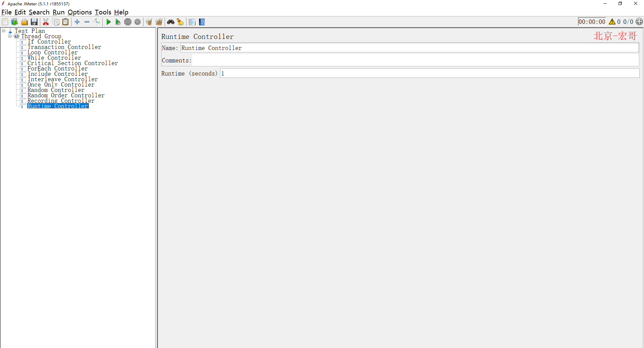Click the Clear results broom icon
This screenshot has width=644, height=348.
point(149,22)
